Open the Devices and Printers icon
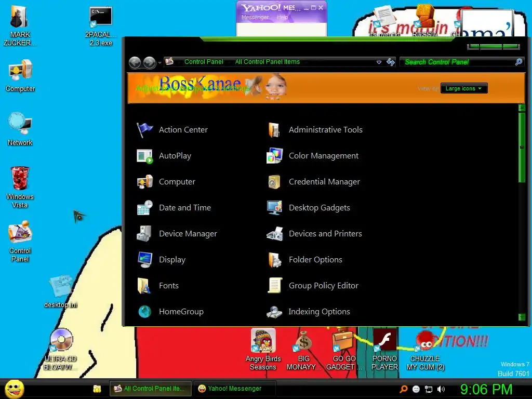Viewport: 532px width, 399px height. (x=274, y=234)
